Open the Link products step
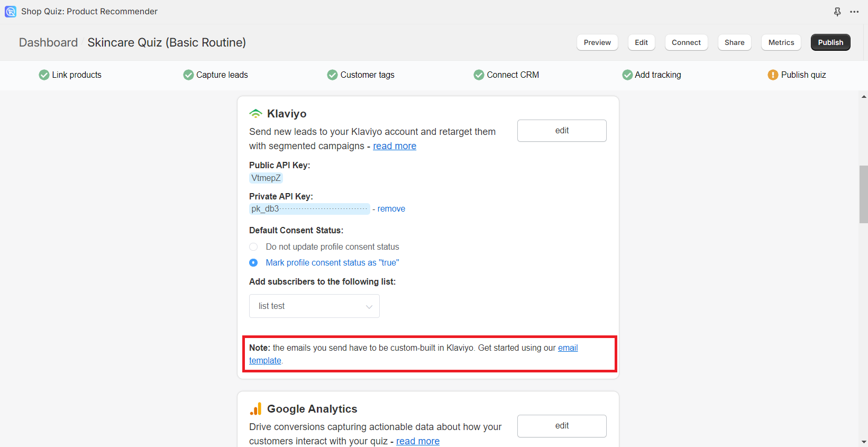The image size is (868, 447). (70, 75)
